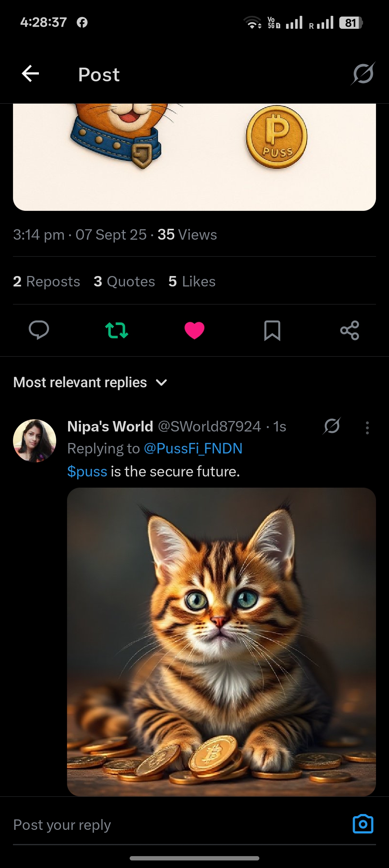This screenshot has height=868, width=389.
Task: Toggle the green repost button
Action: click(x=117, y=330)
